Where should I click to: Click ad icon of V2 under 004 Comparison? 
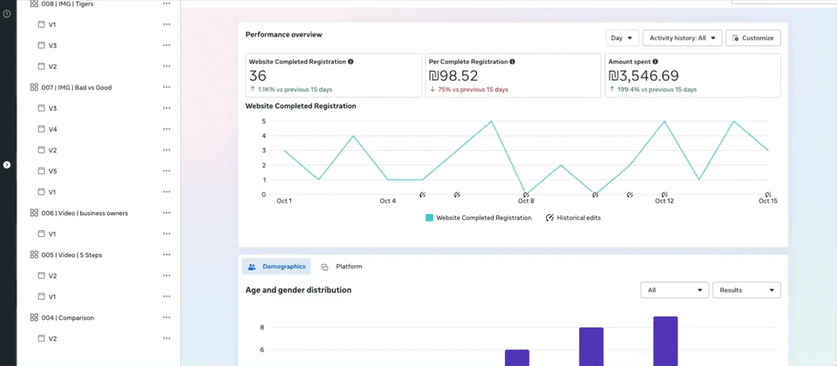click(x=41, y=338)
